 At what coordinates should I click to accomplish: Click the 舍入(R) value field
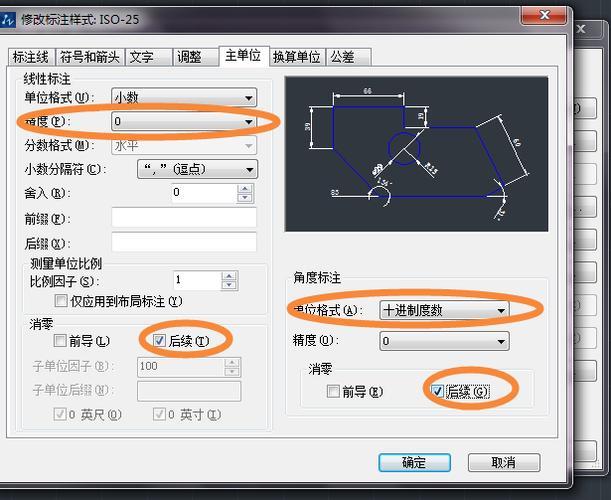click(203, 193)
